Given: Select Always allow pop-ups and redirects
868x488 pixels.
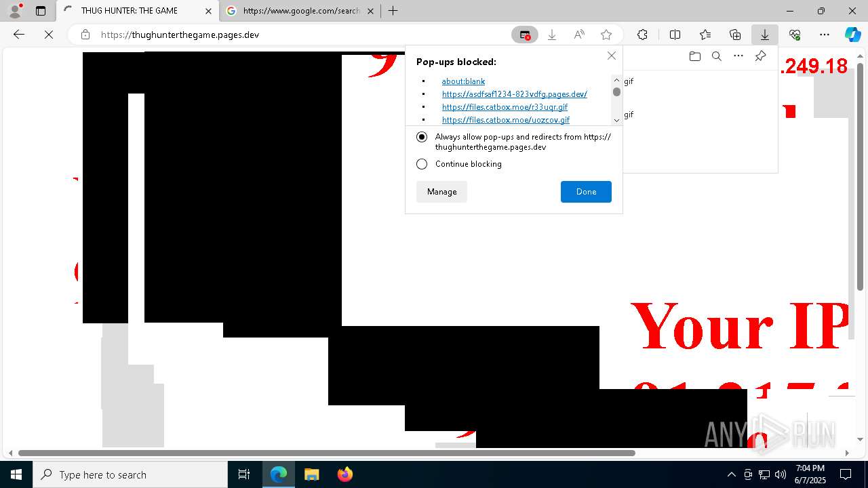Looking at the screenshot, I should point(422,137).
